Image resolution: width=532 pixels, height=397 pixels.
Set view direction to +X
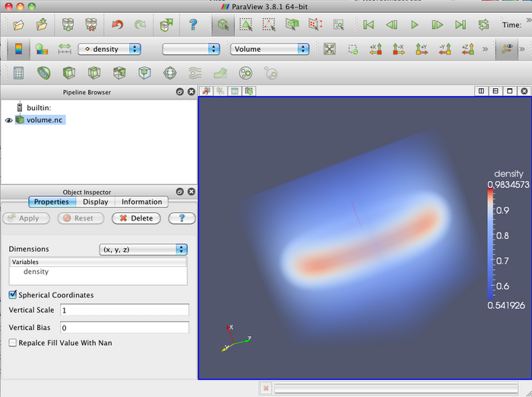(375, 49)
